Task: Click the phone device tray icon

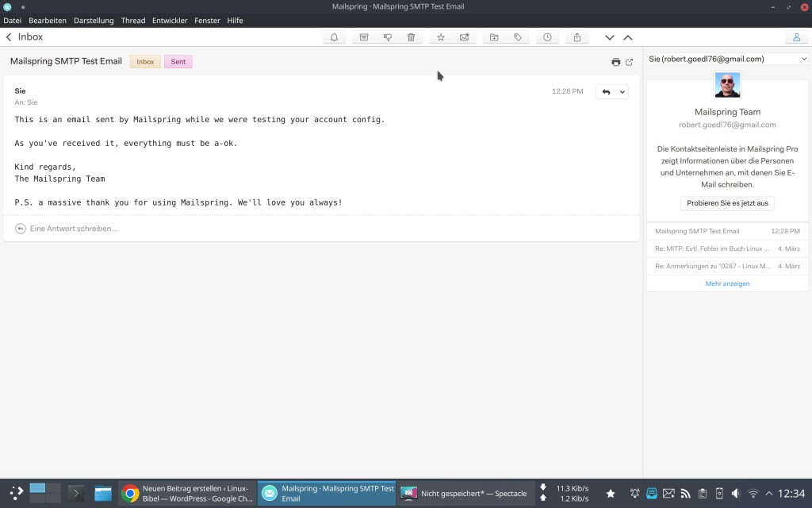Action: (x=719, y=494)
